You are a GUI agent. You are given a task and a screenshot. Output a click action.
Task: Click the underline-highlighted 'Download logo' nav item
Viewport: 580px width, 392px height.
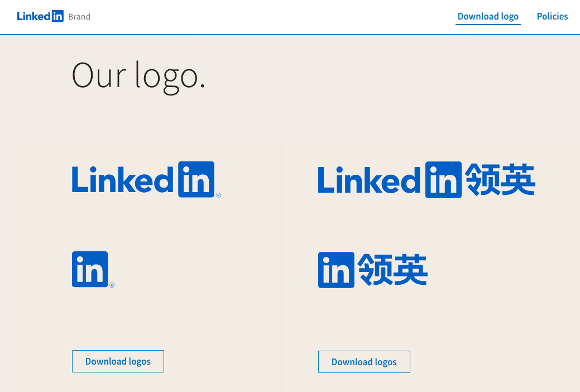pos(488,16)
